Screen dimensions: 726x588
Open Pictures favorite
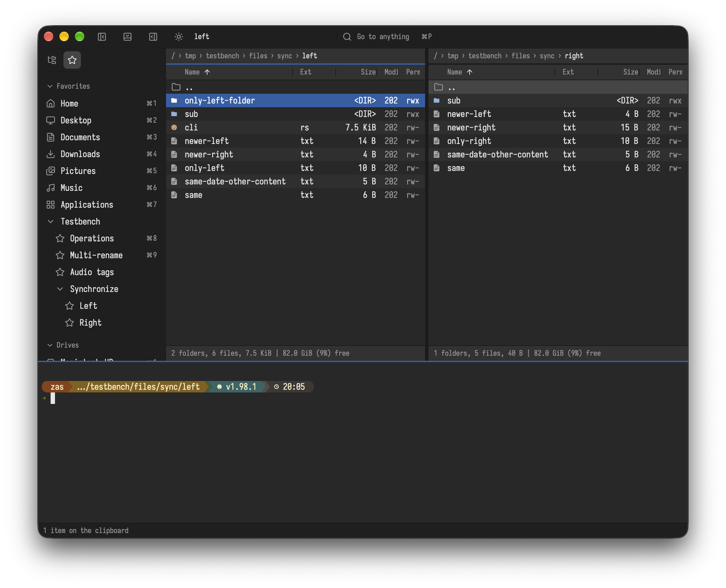pyautogui.click(x=102, y=171)
